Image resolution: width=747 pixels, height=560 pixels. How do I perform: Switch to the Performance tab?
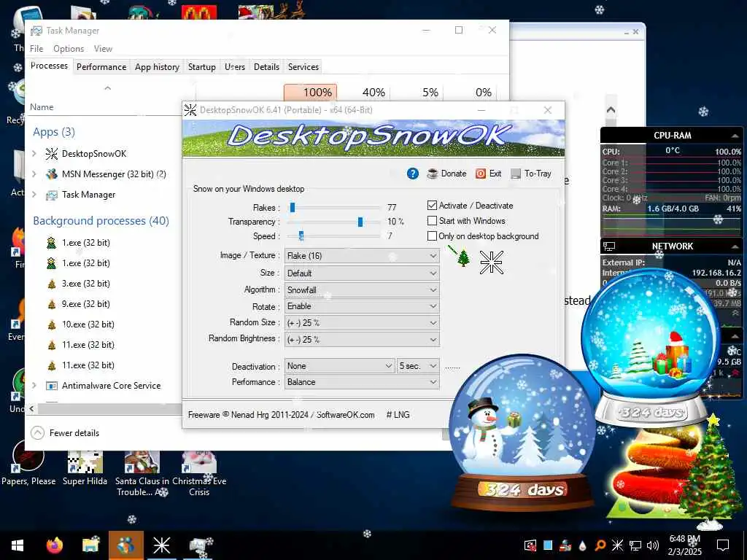(x=101, y=66)
